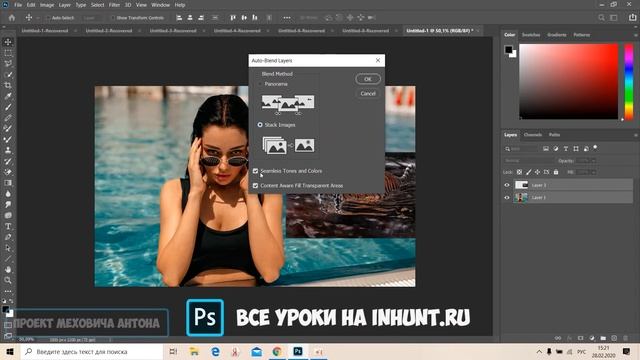Image resolution: width=640 pixels, height=360 pixels.
Task: Open the Layer menu
Action: point(64,5)
